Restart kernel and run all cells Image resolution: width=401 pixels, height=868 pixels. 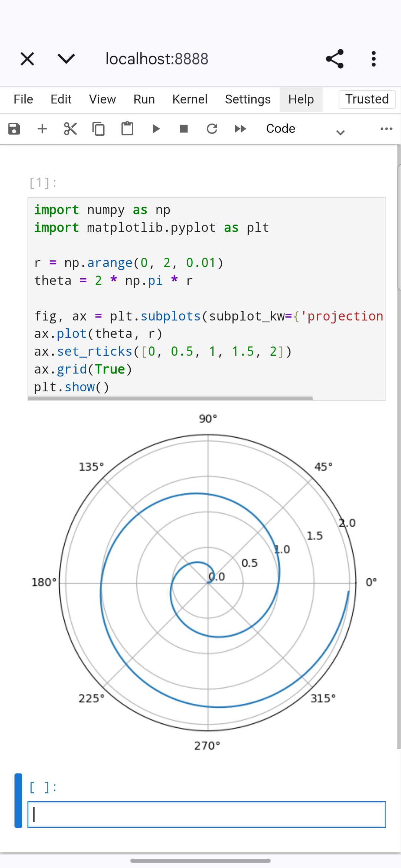click(241, 129)
